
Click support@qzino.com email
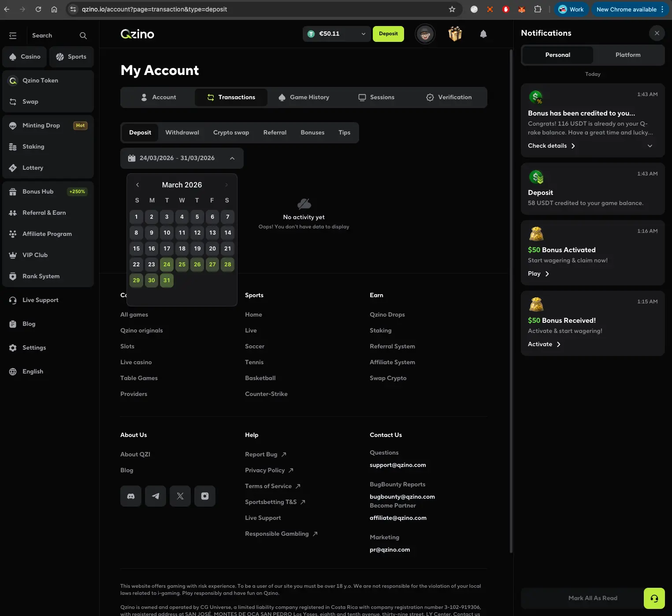[x=398, y=465]
